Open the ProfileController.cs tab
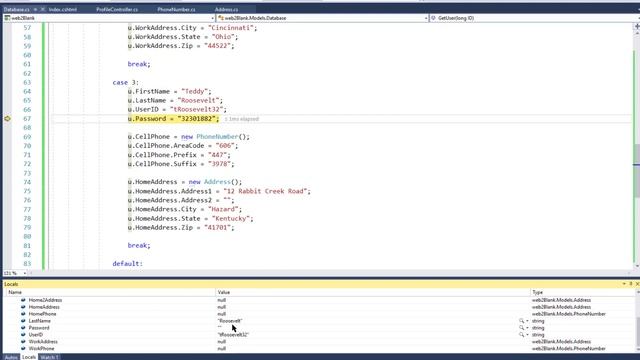 (117, 9)
